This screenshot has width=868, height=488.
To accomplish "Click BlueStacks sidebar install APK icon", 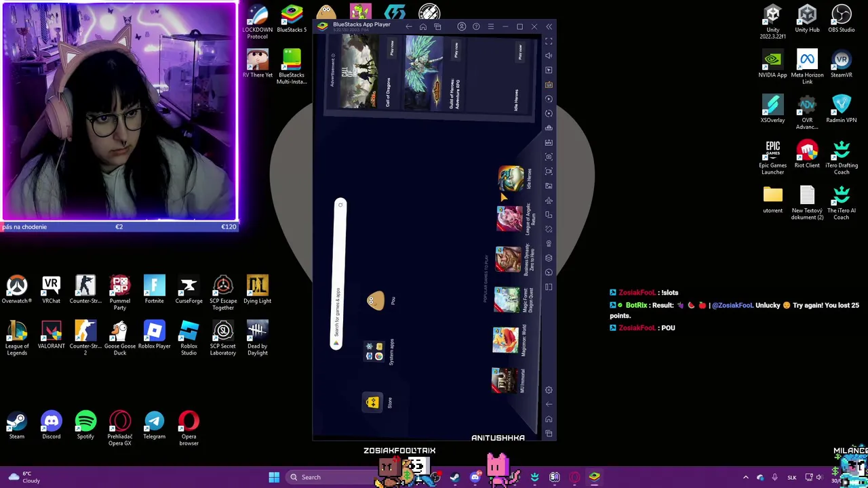I will 549,142.
